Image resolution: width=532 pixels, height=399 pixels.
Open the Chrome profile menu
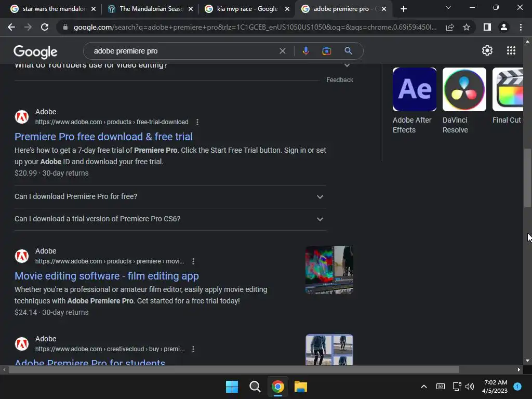coord(504,27)
